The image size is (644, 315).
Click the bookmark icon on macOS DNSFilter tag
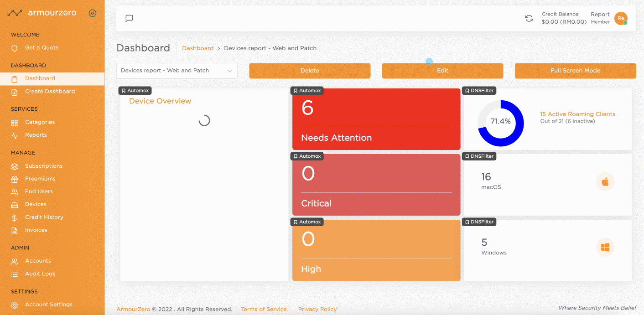point(467,156)
